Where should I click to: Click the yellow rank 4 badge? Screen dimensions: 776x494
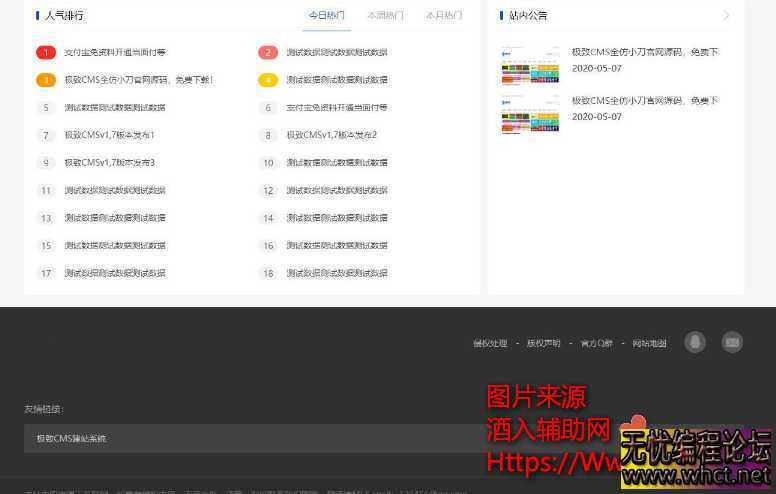pyautogui.click(x=268, y=80)
